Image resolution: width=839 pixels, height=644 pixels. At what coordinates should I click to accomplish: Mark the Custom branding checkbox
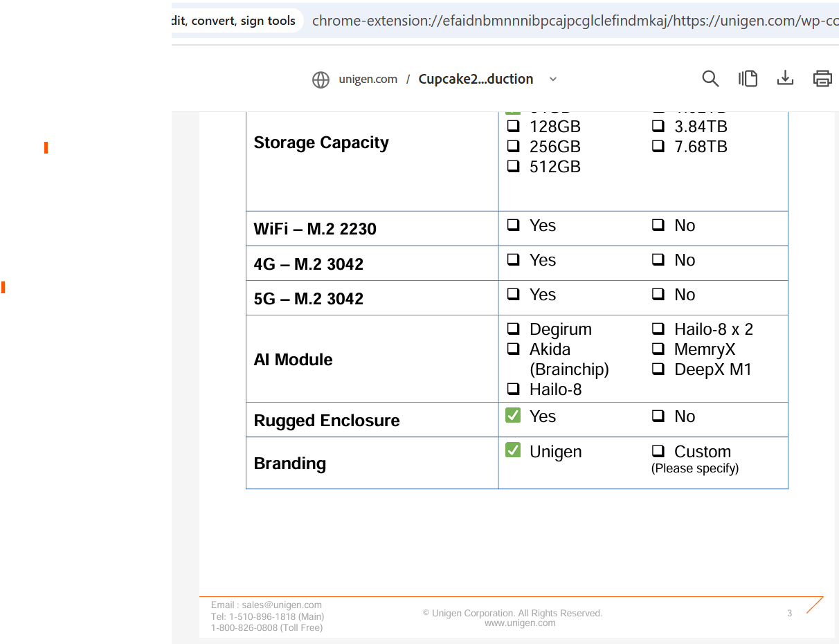click(x=658, y=452)
